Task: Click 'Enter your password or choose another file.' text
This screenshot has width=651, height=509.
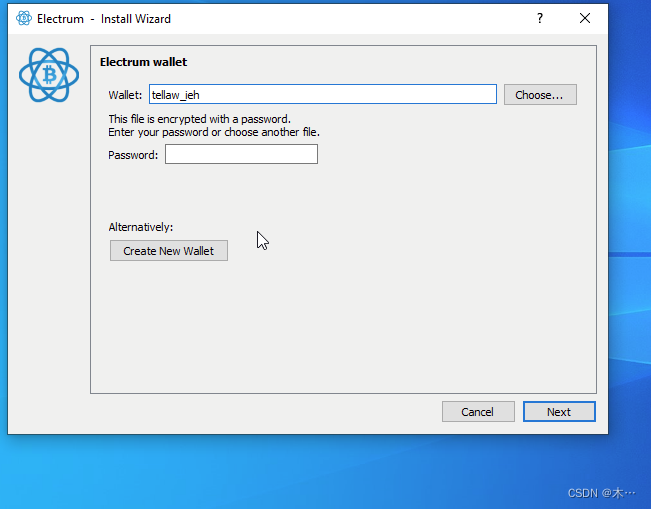Action: 214,132
